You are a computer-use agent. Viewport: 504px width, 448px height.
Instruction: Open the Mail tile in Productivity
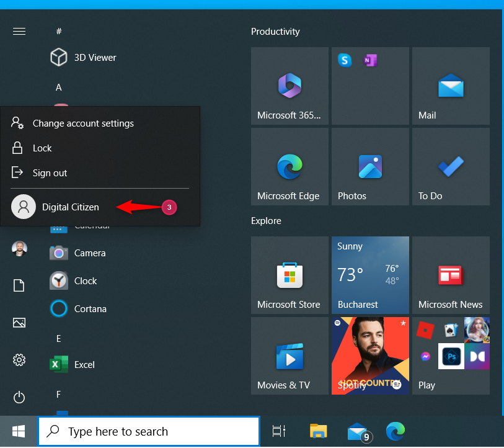click(451, 86)
